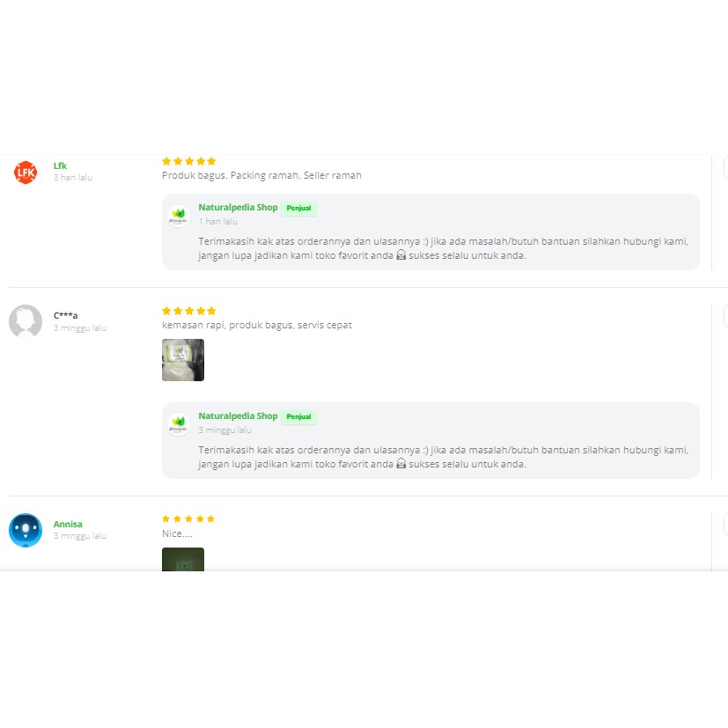
Task: Open Annisa's user profile name link
Action: click(68, 524)
